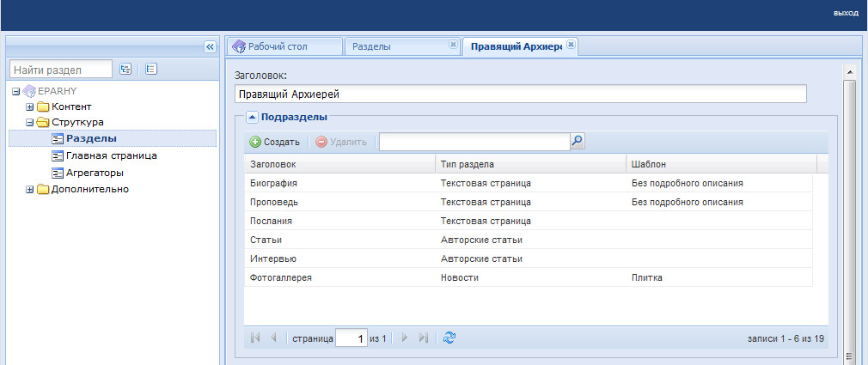Expand the Контент folder
The image size is (868, 365).
(x=30, y=106)
